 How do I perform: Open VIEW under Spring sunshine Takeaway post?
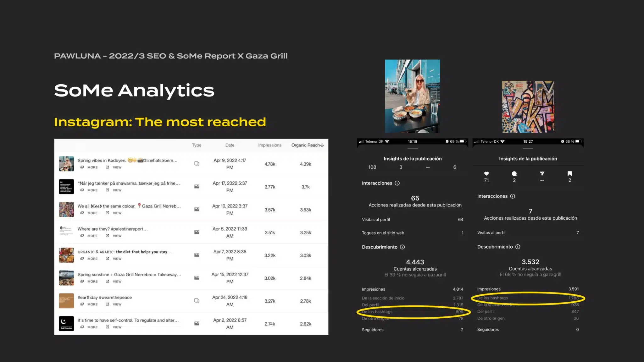pos(114,282)
